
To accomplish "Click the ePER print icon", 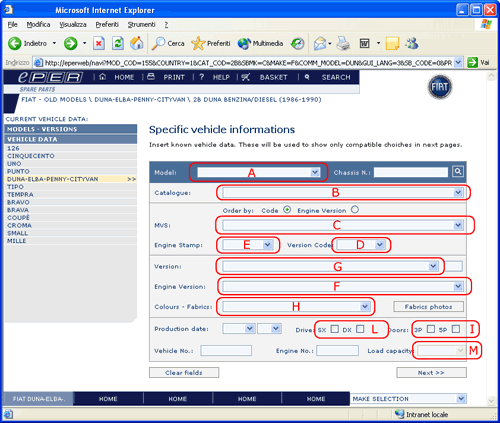I will 151,77.
